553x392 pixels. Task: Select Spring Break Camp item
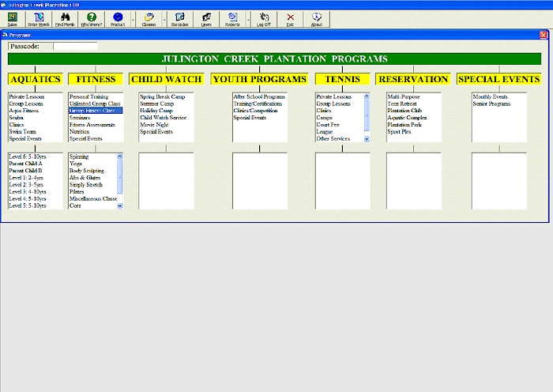163,96
